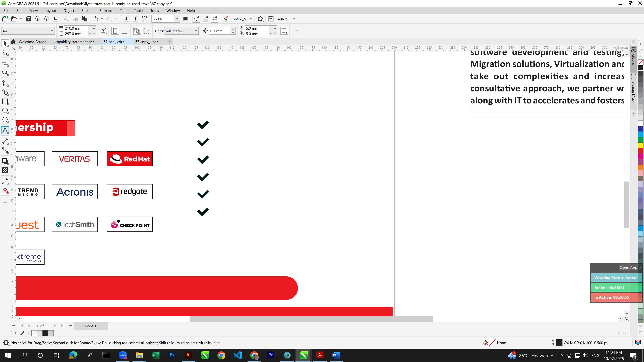Apply layout to current page only
The image size is (644, 362).
click(x=146, y=31)
